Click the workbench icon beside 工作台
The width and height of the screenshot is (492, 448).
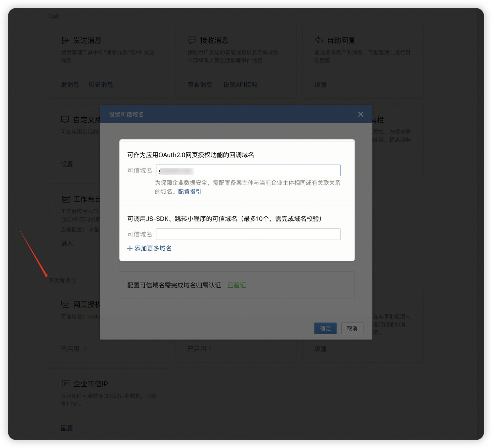click(66, 199)
